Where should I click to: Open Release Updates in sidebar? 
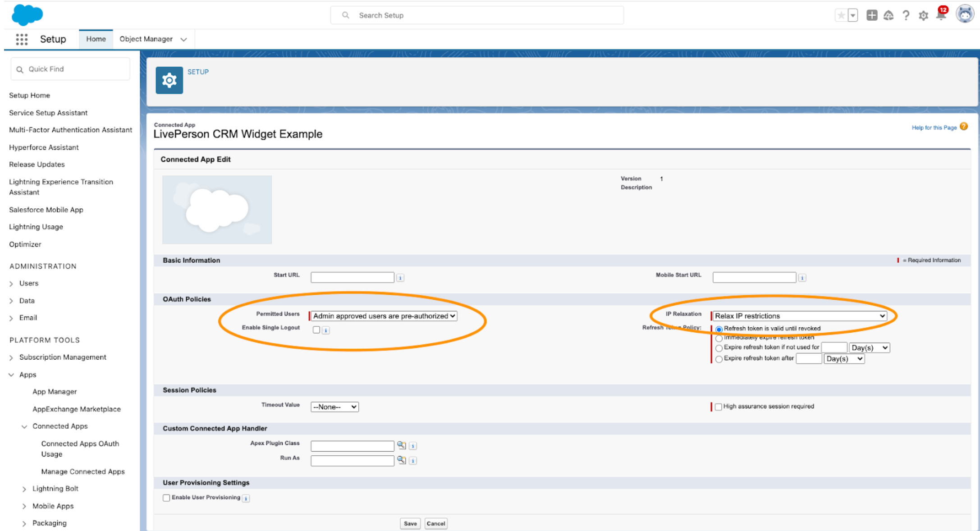(x=37, y=165)
